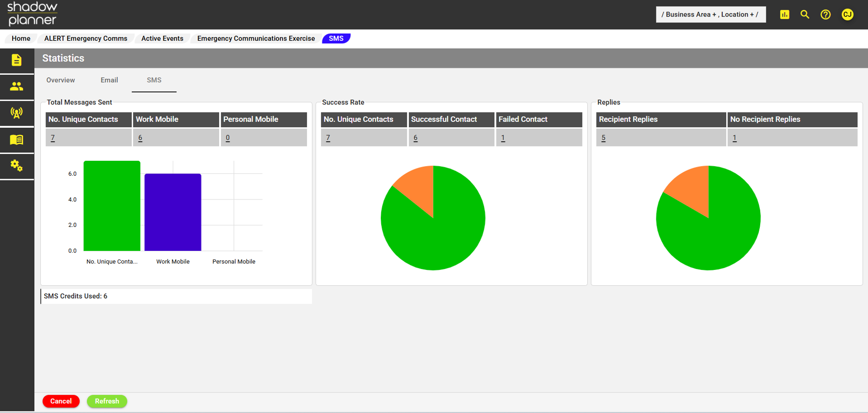Open the open-book sidebar icon
868x413 pixels.
tap(17, 140)
